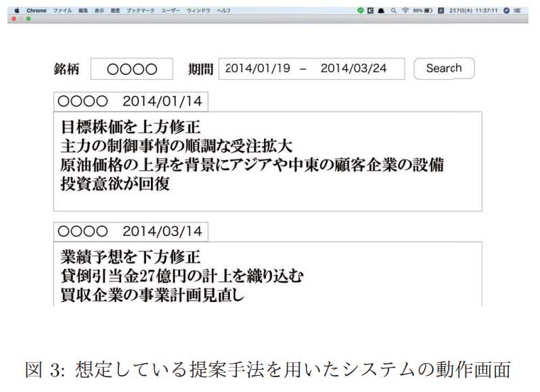Open the ユーザー menu
Viewport: 540px width, 392px height.
pyautogui.click(x=171, y=11)
